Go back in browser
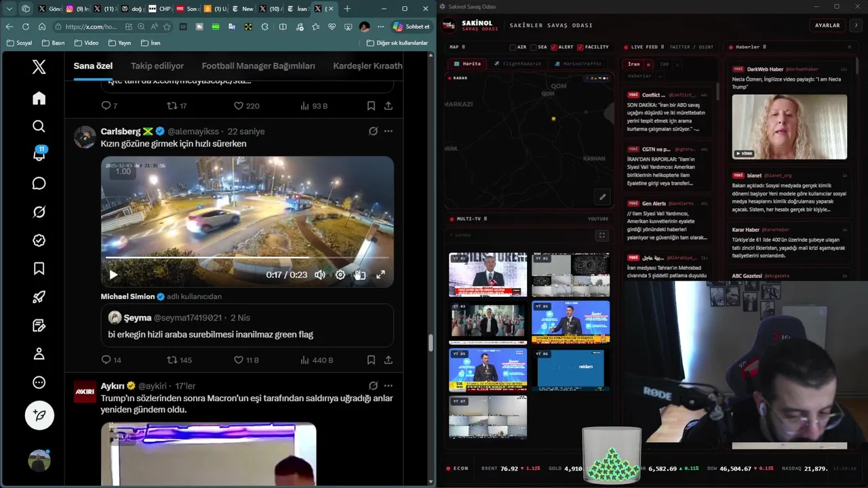This screenshot has height=488, width=868. click(9, 26)
